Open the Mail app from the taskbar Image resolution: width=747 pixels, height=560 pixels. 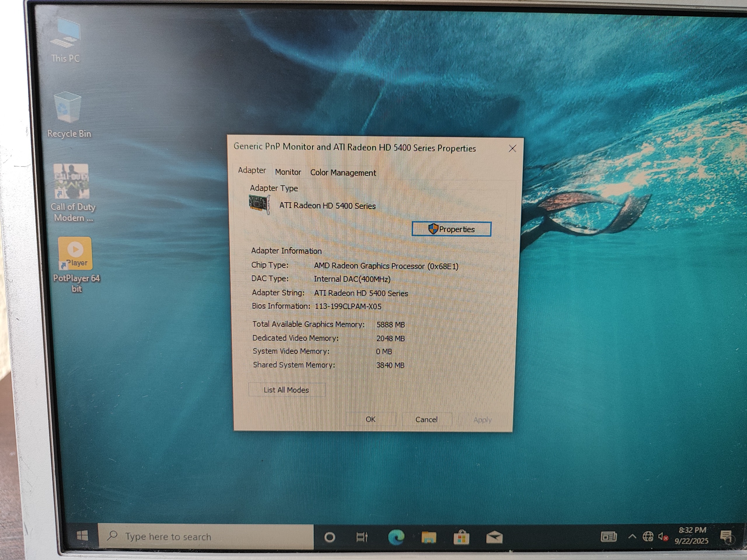pyautogui.click(x=494, y=537)
